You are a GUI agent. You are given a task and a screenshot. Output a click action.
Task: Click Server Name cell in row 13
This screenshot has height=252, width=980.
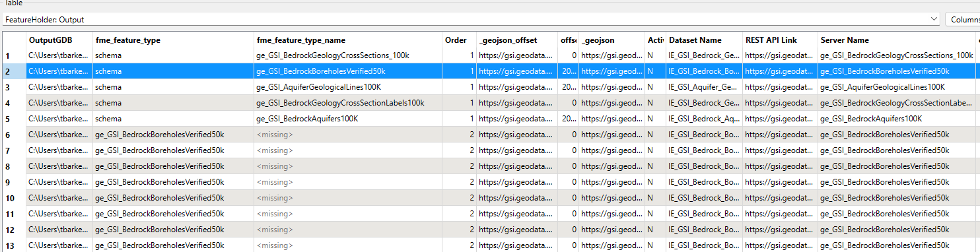(x=897, y=245)
